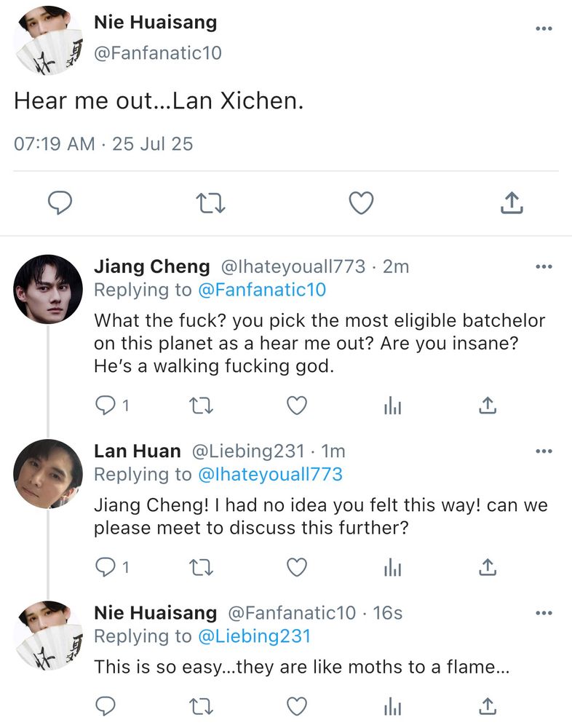Open Jiang Cheng's profile picture
Viewport: 572px width, 728px height.
pos(48,289)
